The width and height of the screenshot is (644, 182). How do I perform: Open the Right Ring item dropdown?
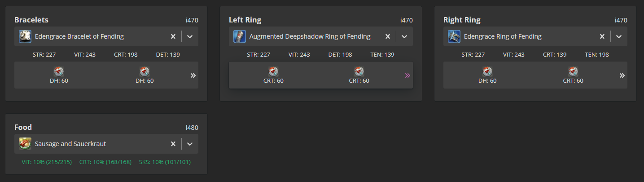click(619, 36)
